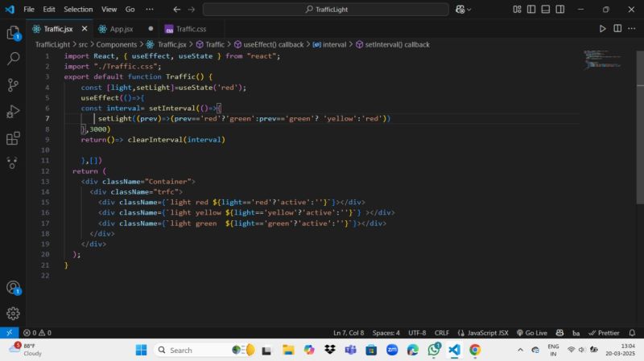
Task: Open WhatsApp from taskbar
Action: (434, 350)
